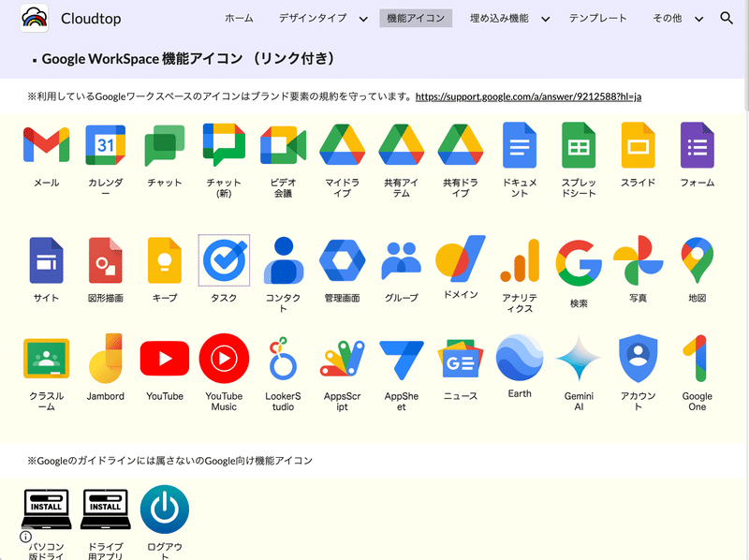Screen dimensions: 749x560
Task: Open the フォーム Forms icon
Action: coord(698,145)
